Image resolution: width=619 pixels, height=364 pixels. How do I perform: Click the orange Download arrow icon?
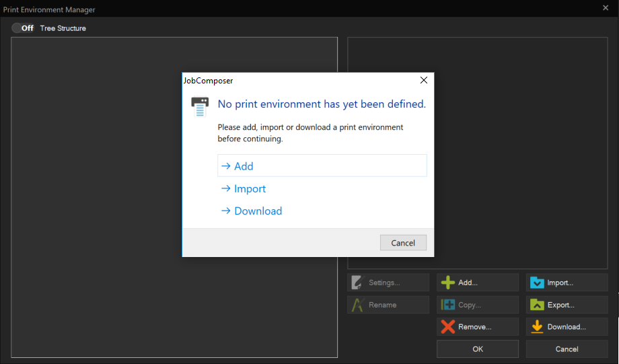pyautogui.click(x=537, y=326)
